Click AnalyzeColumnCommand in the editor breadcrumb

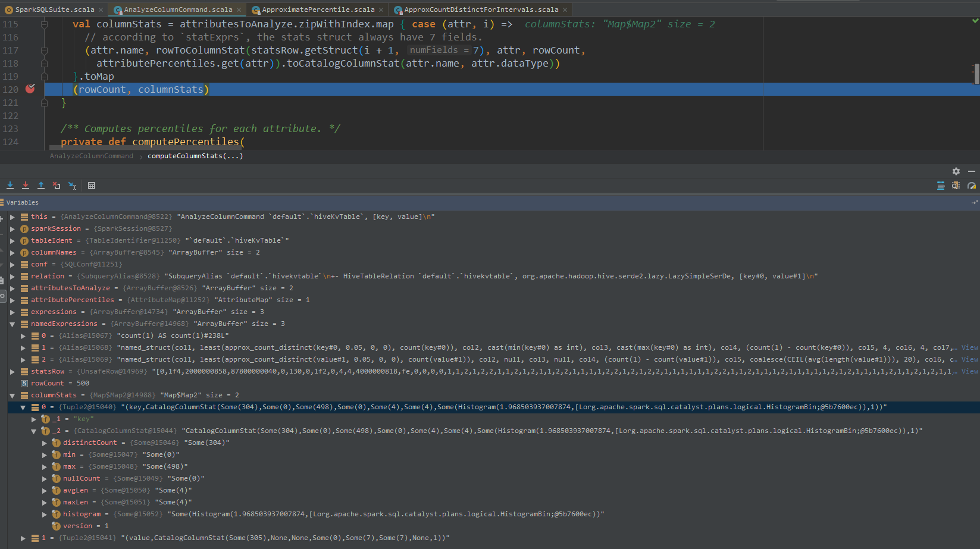[92, 156]
